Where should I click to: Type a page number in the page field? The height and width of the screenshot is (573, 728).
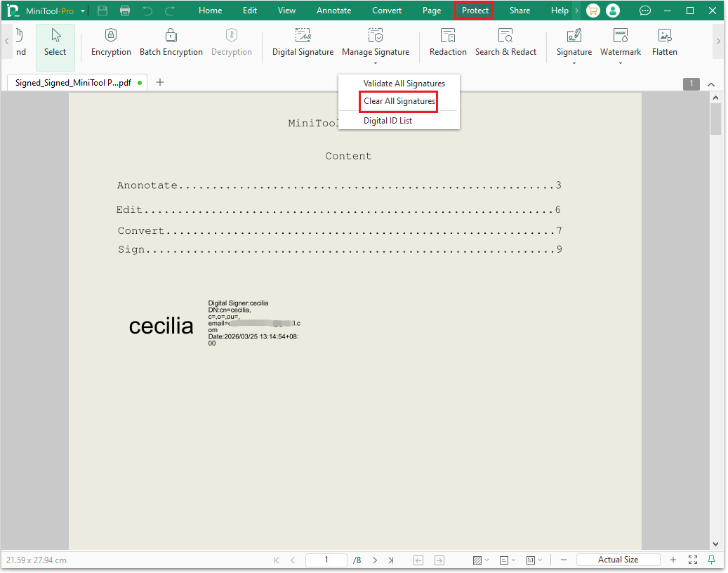click(326, 560)
